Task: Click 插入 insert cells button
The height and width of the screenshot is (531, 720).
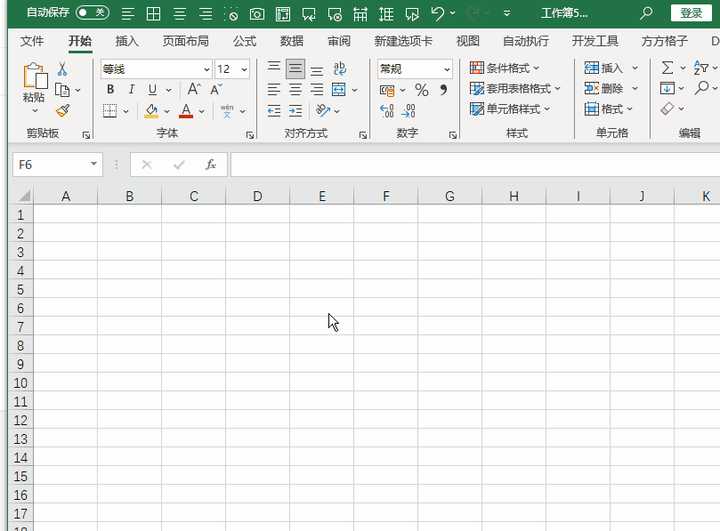Action: (x=603, y=68)
